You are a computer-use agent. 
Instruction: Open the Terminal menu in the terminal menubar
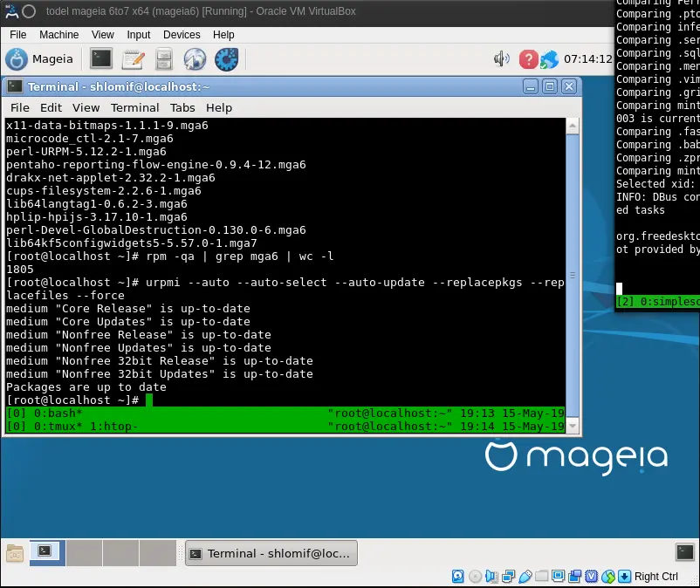134,107
